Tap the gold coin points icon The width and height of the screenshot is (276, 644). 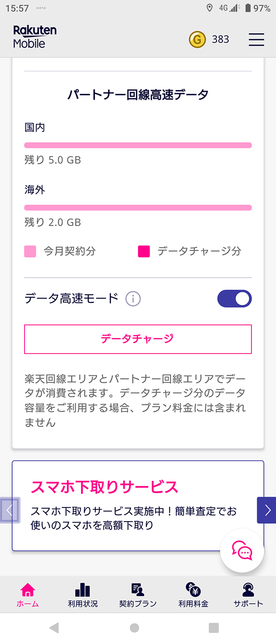point(197,40)
